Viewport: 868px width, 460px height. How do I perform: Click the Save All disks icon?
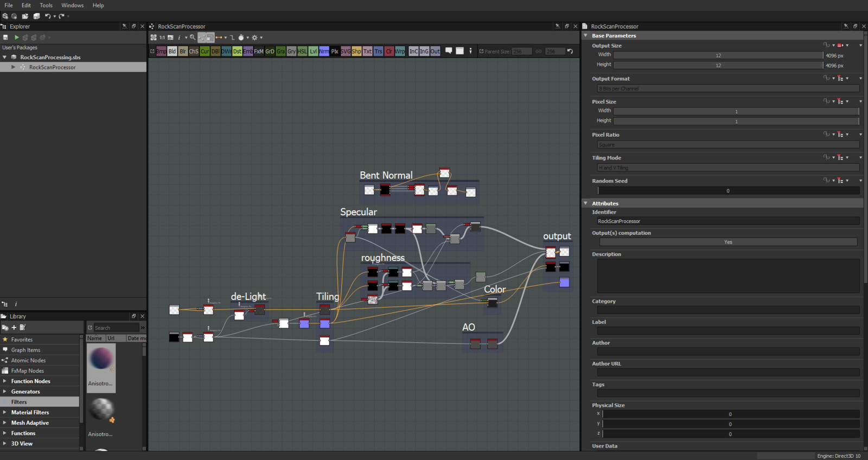[x=36, y=16]
